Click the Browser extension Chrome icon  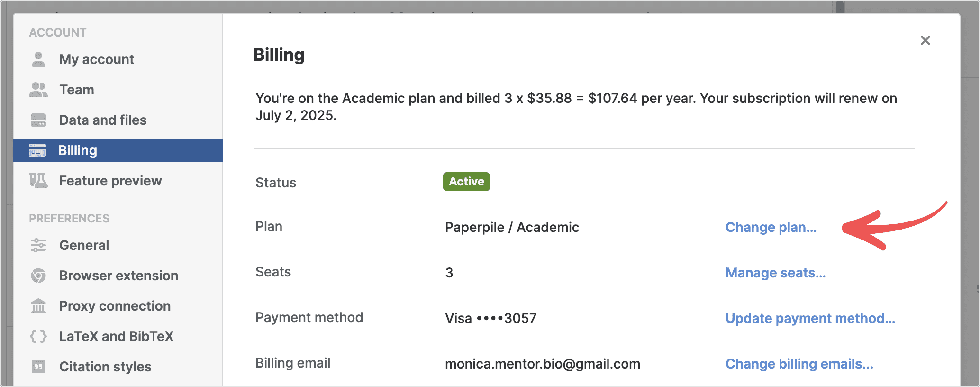click(38, 276)
